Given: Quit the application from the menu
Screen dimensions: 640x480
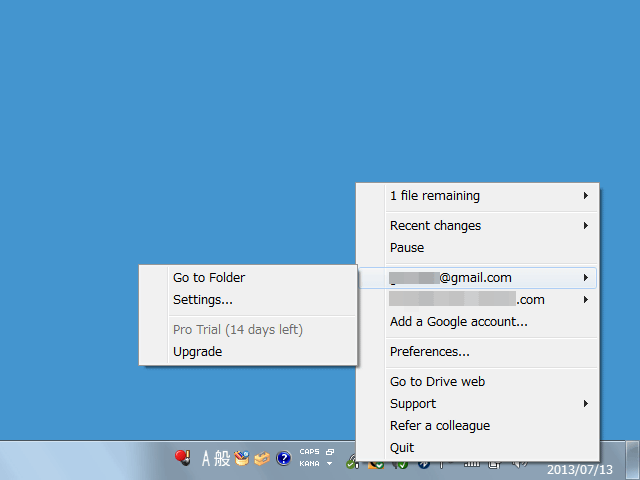Looking at the screenshot, I should tap(478, 448).
